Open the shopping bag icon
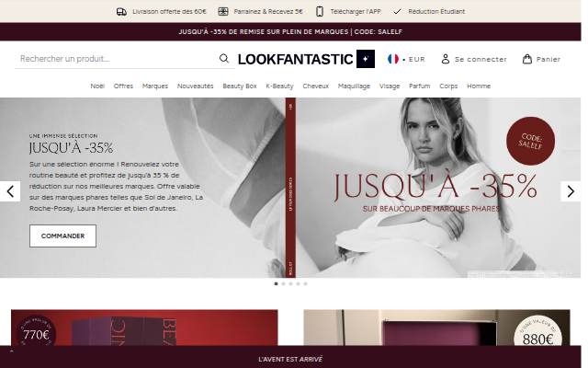The width and height of the screenshot is (588, 368). coord(526,59)
